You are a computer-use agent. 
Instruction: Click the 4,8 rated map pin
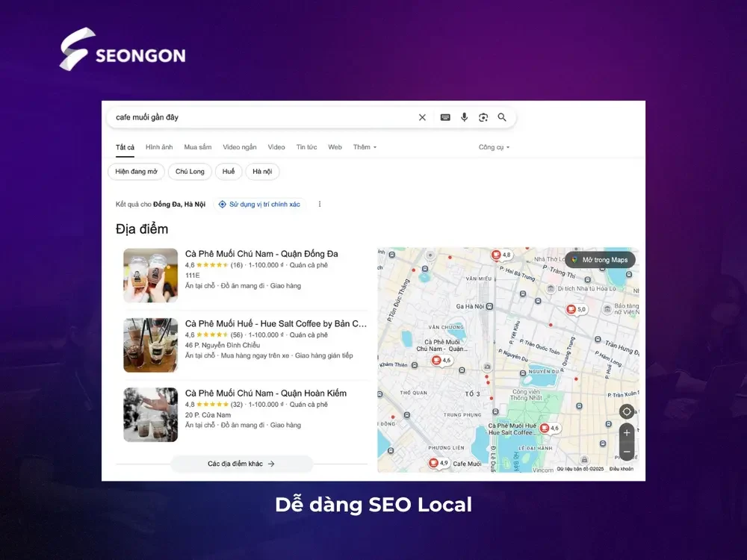pos(500,255)
